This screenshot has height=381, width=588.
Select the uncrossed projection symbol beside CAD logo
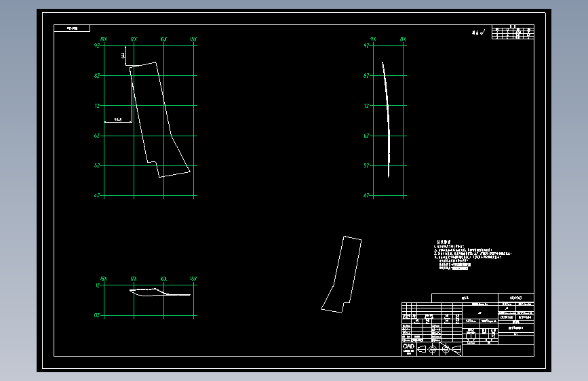click(427, 350)
